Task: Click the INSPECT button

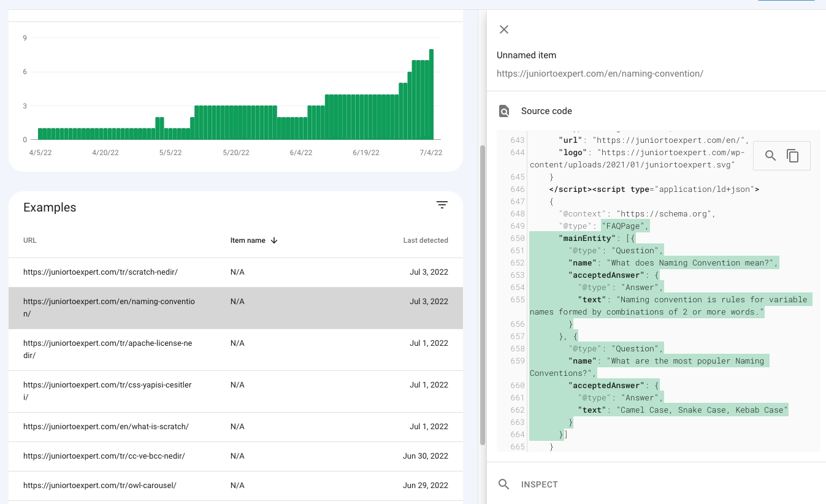Action: coord(540,484)
